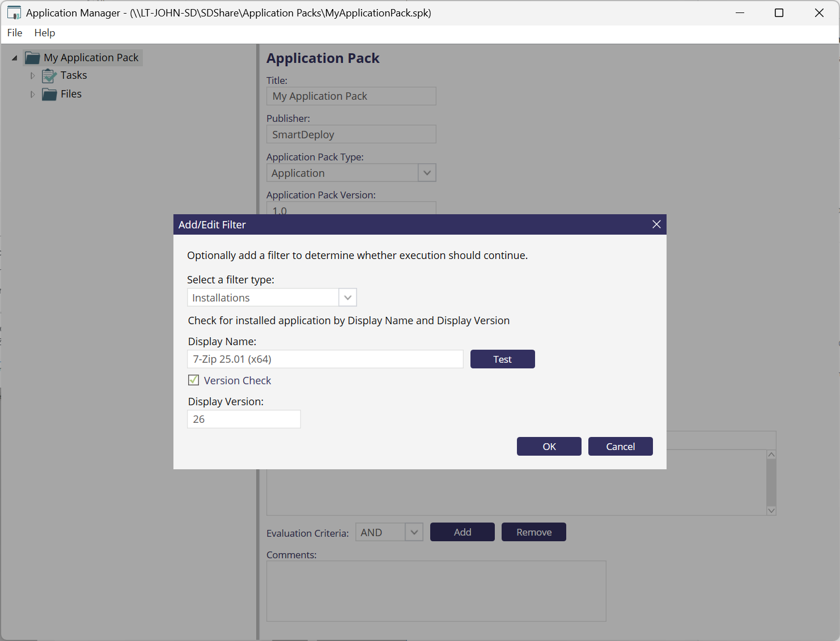Open the filter type dropdown
The height and width of the screenshot is (641, 840).
point(347,298)
